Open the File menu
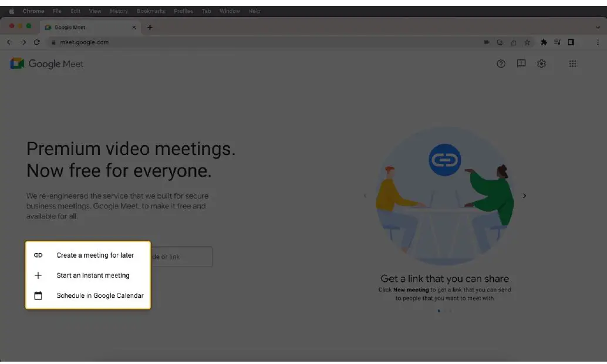 click(57, 11)
